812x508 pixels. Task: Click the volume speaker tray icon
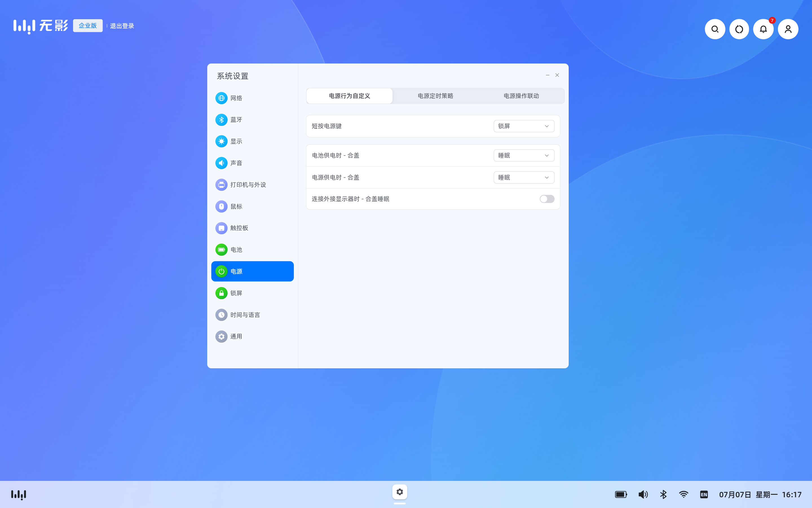[x=643, y=494]
